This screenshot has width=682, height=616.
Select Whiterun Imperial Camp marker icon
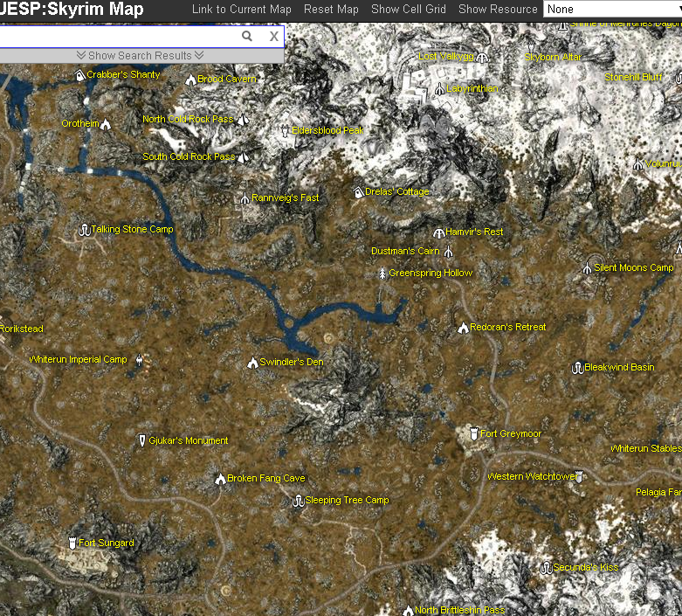(x=139, y=360)
